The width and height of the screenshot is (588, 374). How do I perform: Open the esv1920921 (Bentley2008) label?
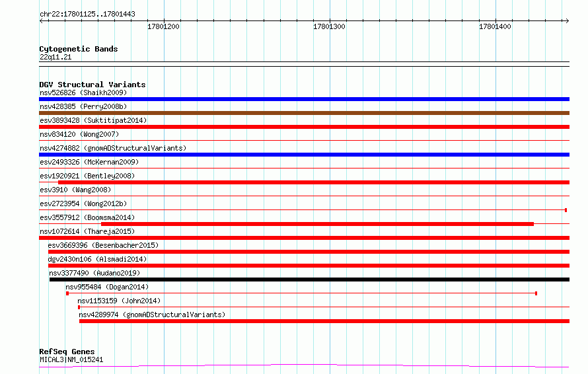87,176
